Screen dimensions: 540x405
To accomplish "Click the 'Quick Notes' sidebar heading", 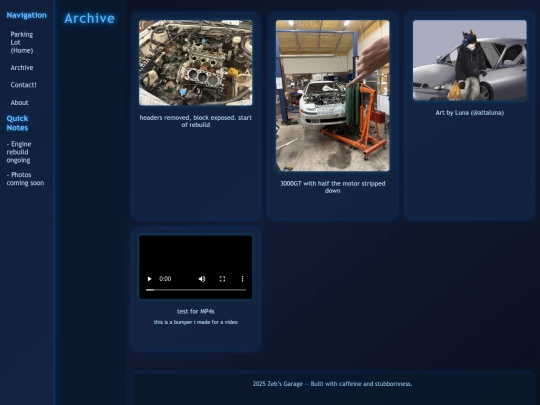I will (18, 123).
